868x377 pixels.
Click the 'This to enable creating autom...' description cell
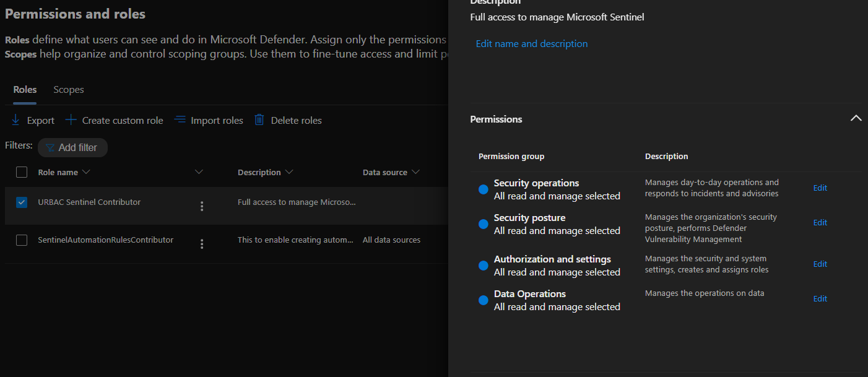point(296,240)
